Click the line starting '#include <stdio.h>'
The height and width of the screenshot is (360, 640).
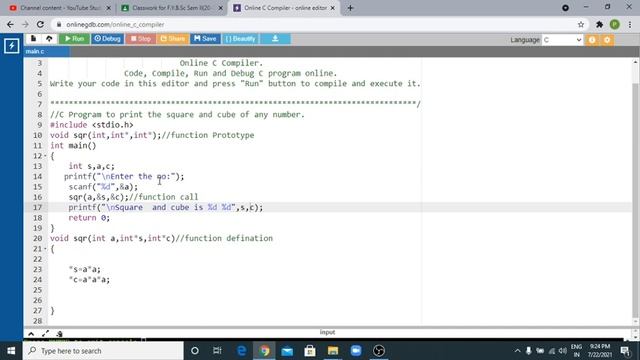pos(91,125)
